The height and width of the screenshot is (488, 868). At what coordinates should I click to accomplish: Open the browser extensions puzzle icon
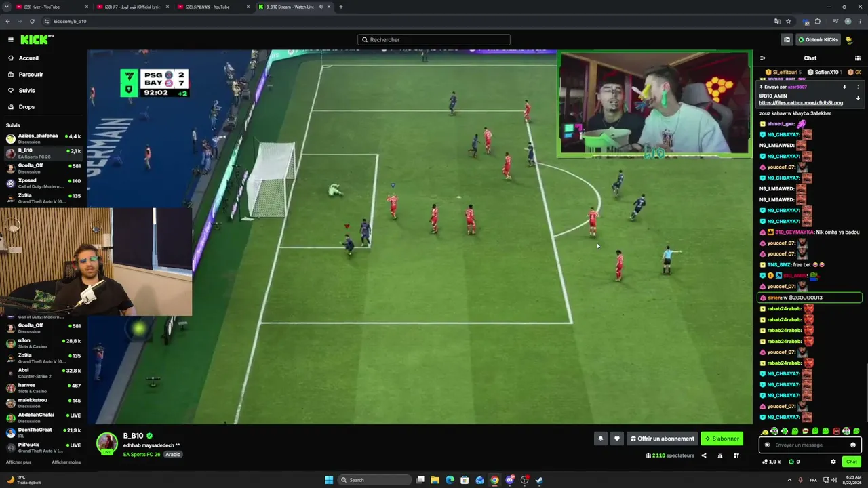pyautogui.click(x=818, y=21)
